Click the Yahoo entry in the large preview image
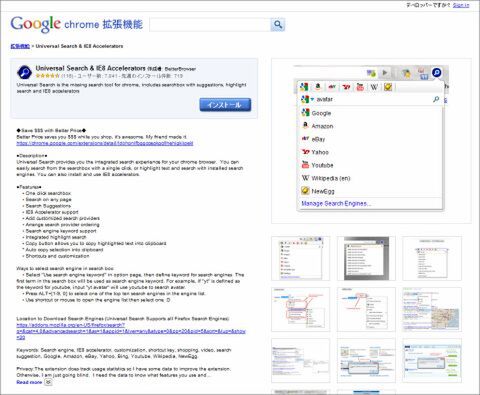Screen dimensions: 480x395 coord(315,152)
